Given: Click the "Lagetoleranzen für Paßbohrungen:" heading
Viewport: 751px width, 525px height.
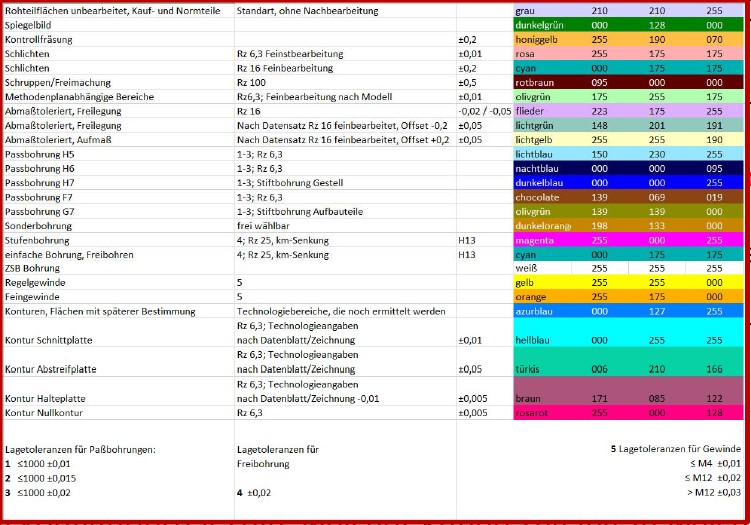Looking at the screenshot, I should 80,449.
